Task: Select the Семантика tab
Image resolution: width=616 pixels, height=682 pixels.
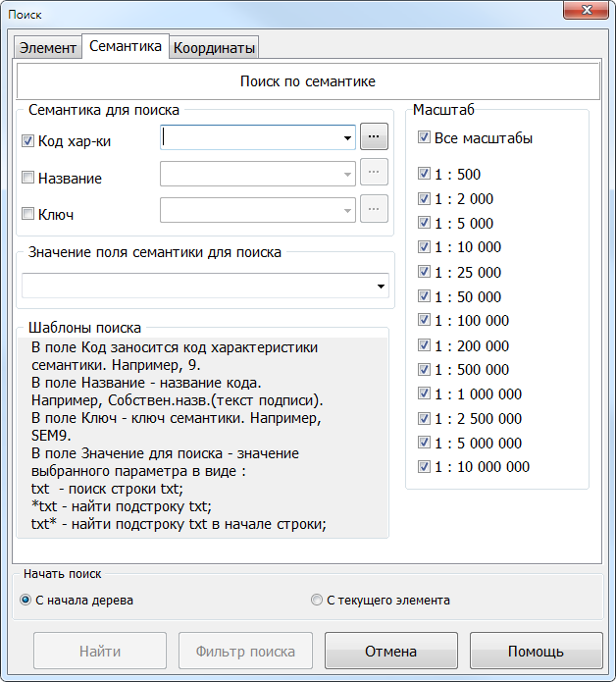Action: [x=125, y=46]
